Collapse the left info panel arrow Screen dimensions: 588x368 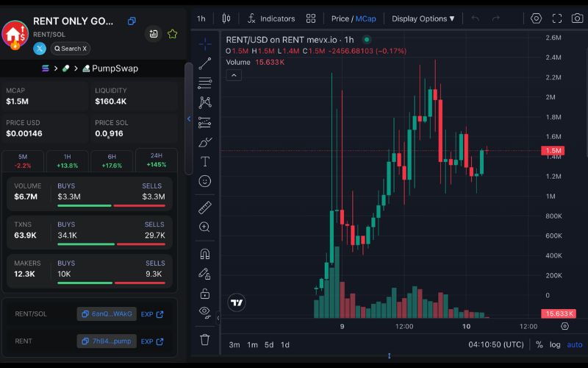pyautogui.click(x=189, y=119)
